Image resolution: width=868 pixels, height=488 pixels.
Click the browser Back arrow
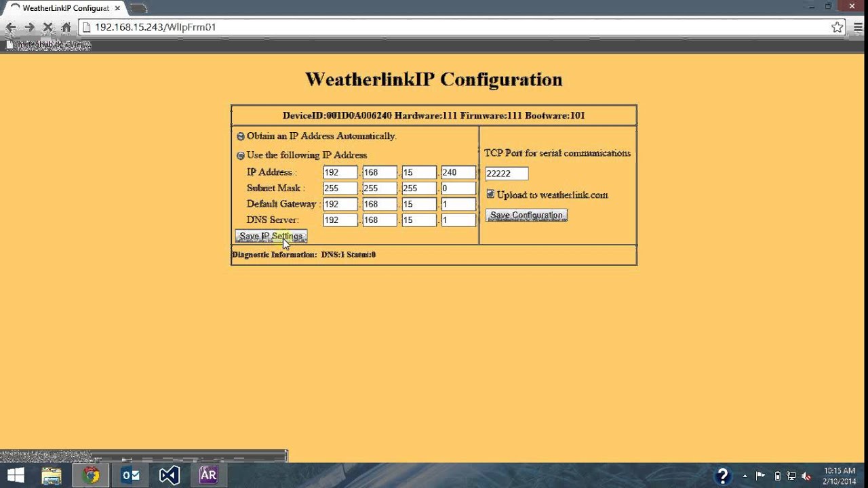point(11,27)
